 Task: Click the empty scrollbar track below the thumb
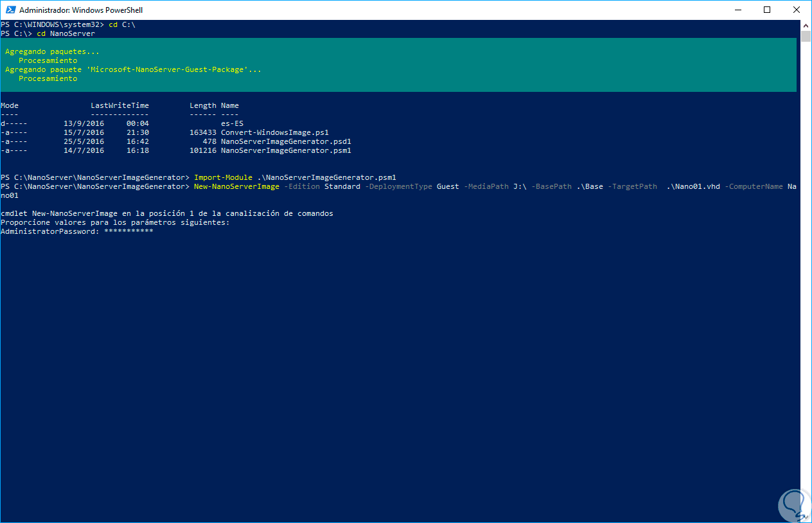pyautogui.click(x=806, y=276)
